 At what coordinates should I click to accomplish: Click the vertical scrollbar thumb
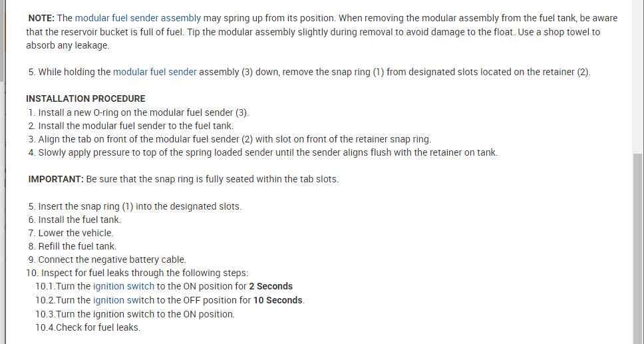click(637, 246)
